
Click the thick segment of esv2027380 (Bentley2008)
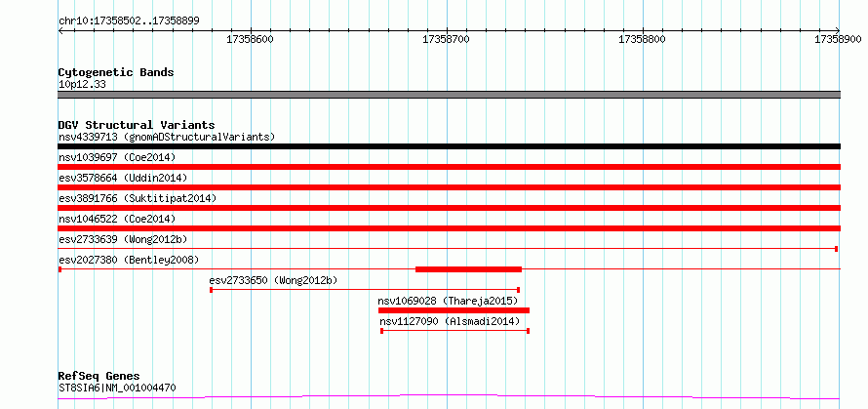(468, 269)
